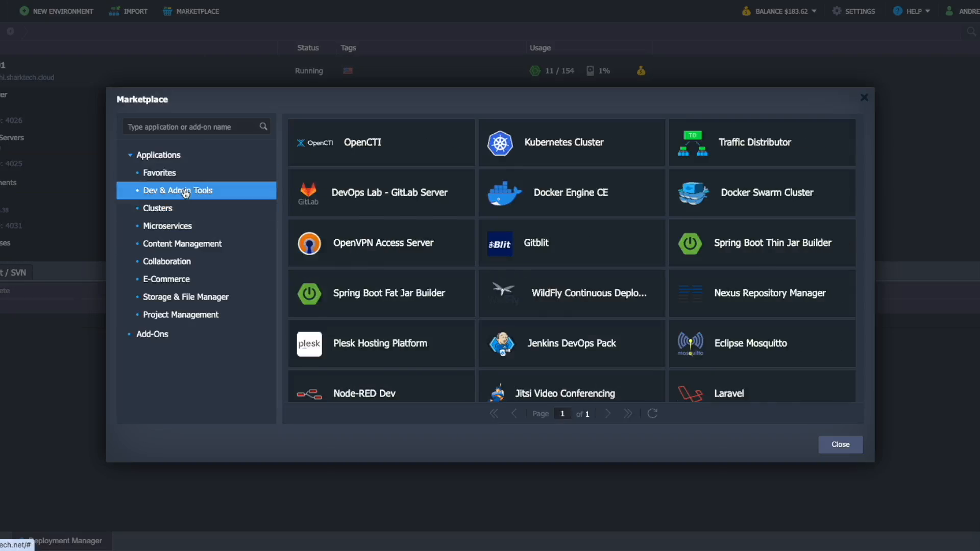980x551 pixels.
Task: Click the Laravel icon
Action: click(x=690, y=394)
